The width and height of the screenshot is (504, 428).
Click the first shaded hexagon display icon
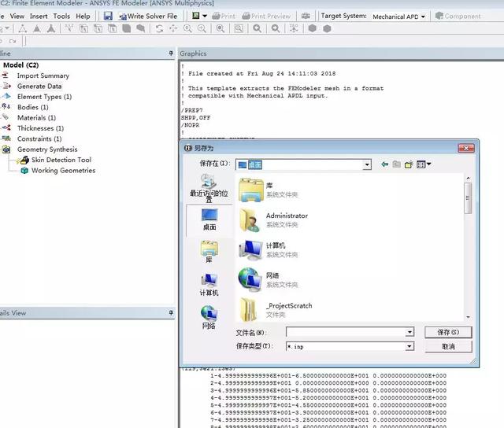click(x=312, y=28)
